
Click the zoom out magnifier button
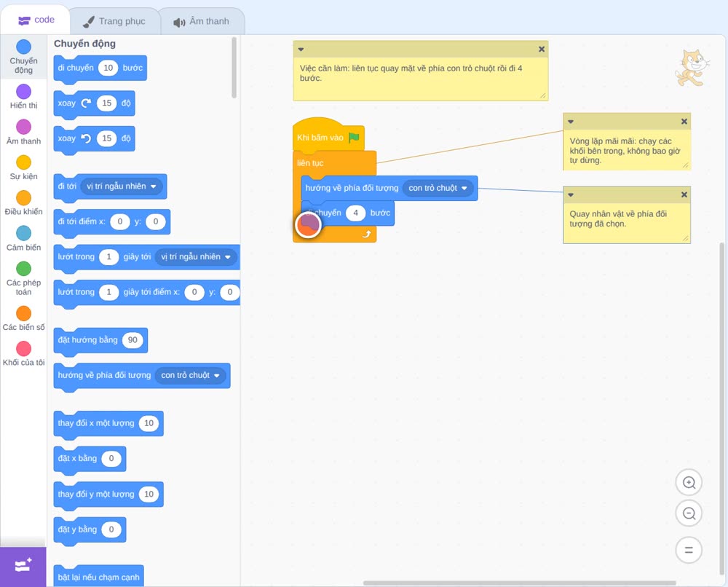689,513
